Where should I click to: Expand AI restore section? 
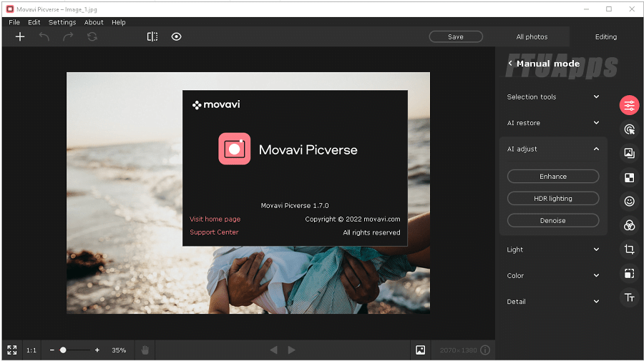point(553,123)
